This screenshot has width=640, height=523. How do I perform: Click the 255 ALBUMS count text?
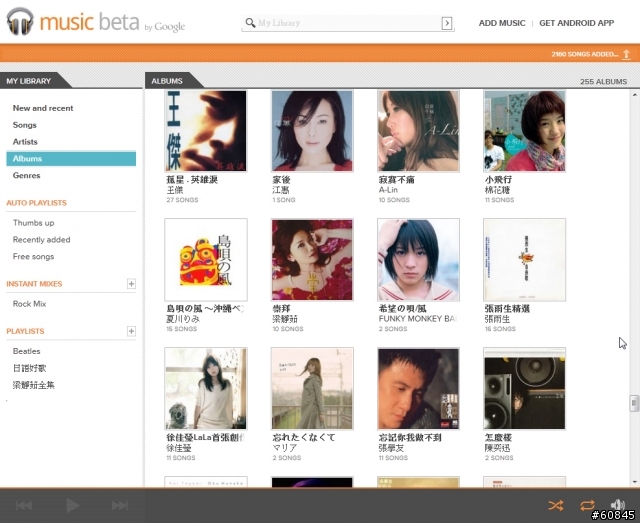(x=603, y=82)
